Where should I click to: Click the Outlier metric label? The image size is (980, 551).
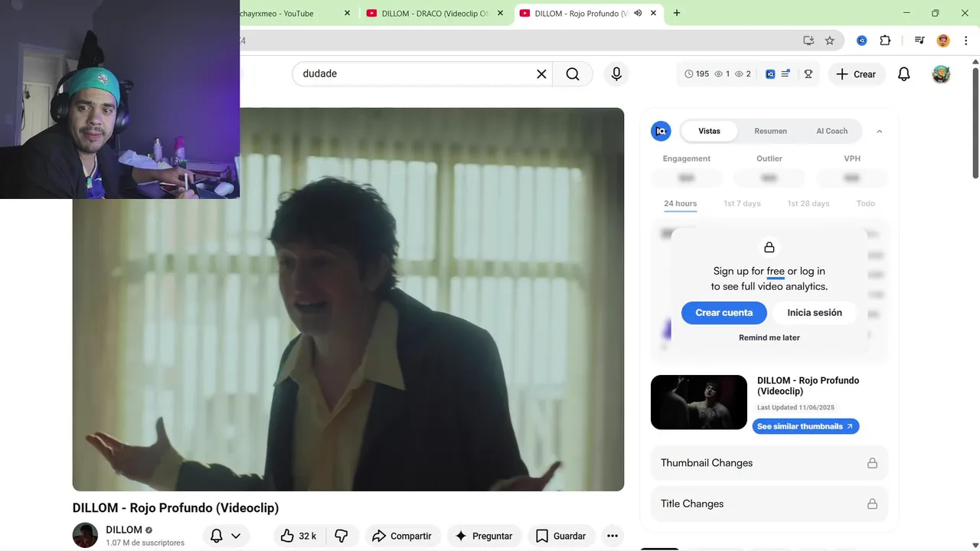[769, 158]
